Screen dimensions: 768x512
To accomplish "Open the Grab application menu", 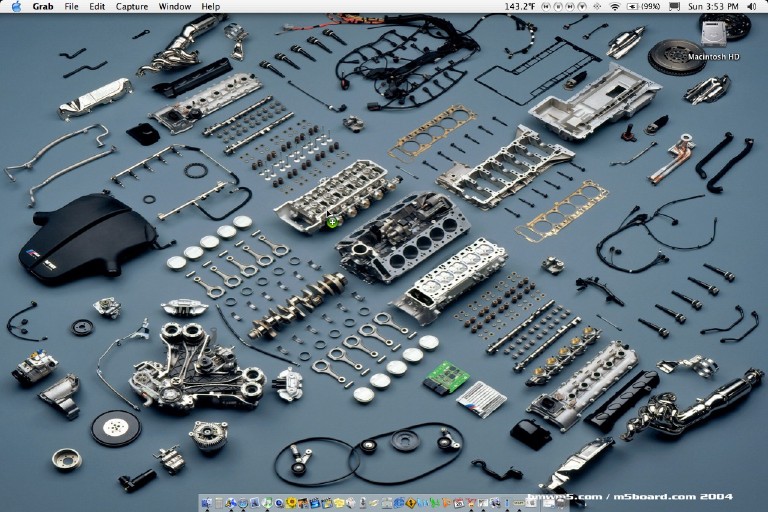I will tap(43, 6).
